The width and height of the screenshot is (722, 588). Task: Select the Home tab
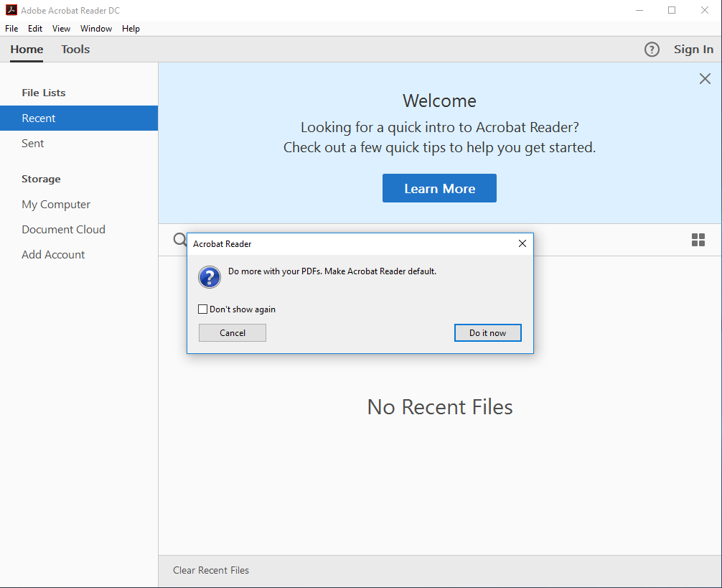[27, 50]
